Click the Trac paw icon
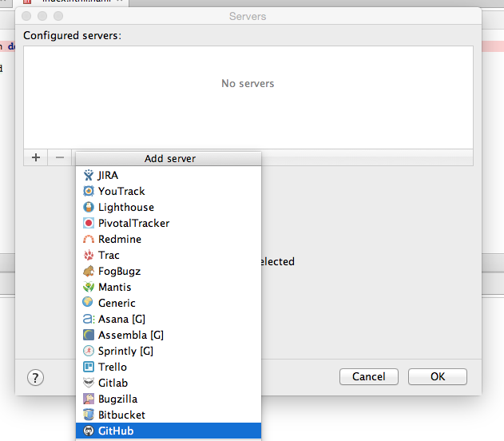Viewport: 504px width, 441px height. (89, 255)
